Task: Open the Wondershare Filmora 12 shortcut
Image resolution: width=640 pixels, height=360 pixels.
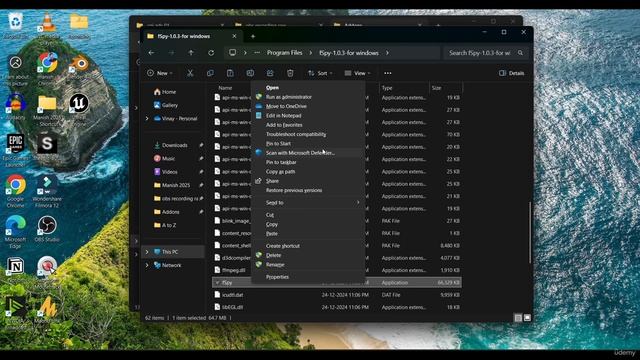Action: (47, 189)
